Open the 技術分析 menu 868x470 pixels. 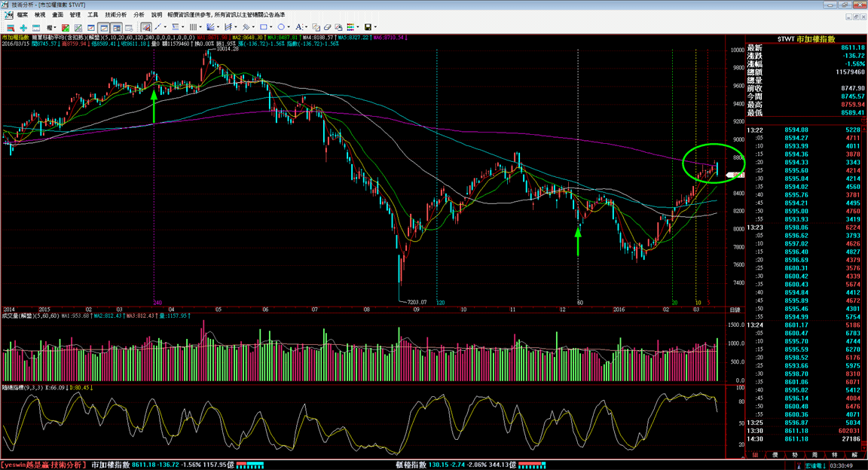116,15
